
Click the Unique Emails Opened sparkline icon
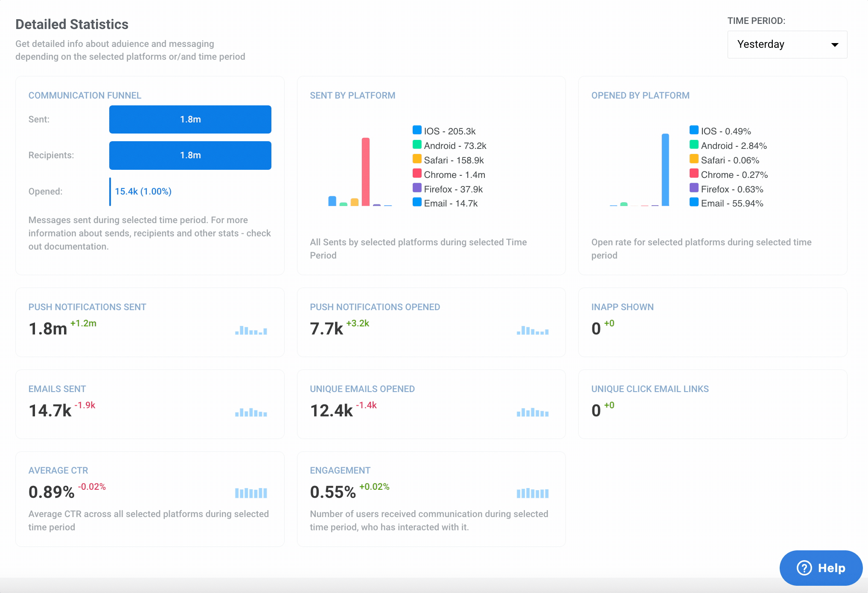[x=532, y=412]
